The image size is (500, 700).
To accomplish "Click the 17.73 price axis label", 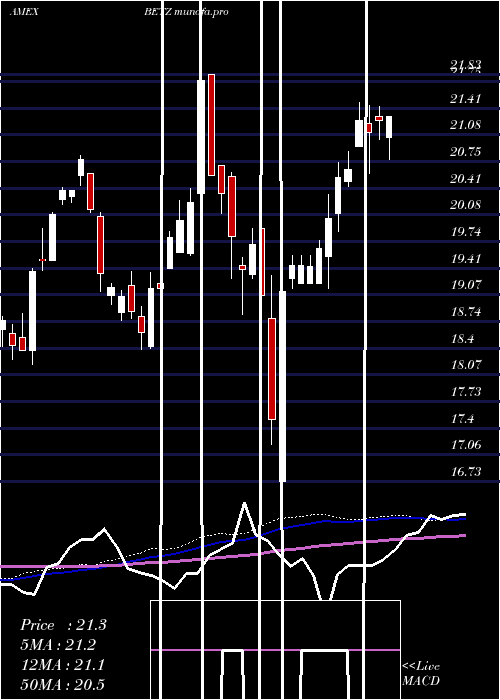I will click(x=466, y=392).
